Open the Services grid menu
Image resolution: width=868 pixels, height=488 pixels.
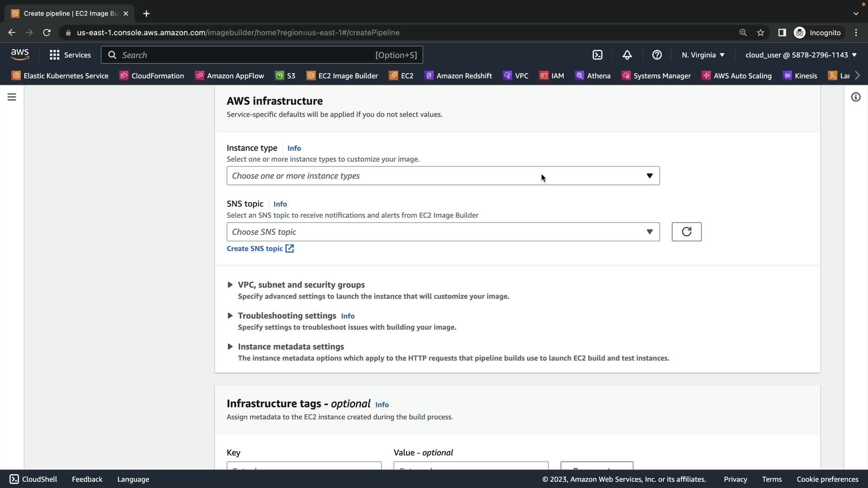[70, 55]
